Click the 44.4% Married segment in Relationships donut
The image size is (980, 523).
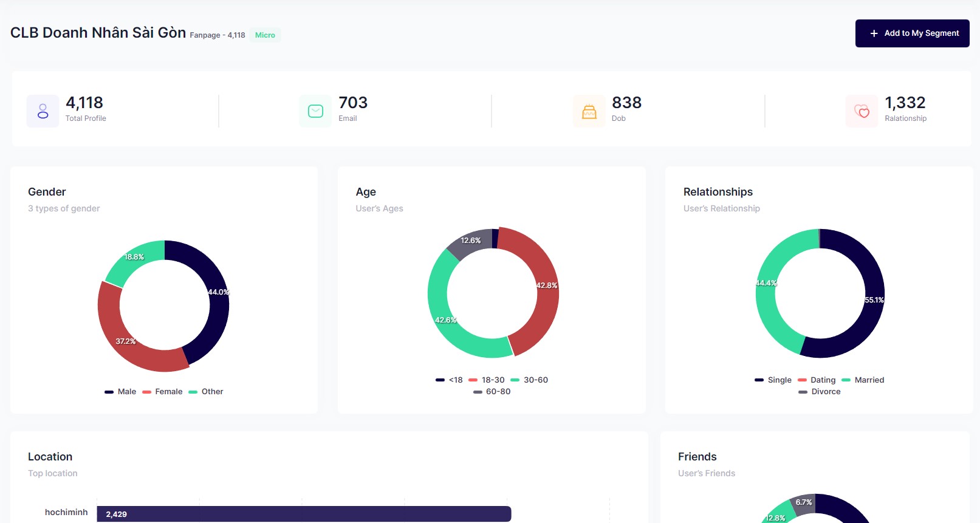pyautogui.click(x=767, y=283)
